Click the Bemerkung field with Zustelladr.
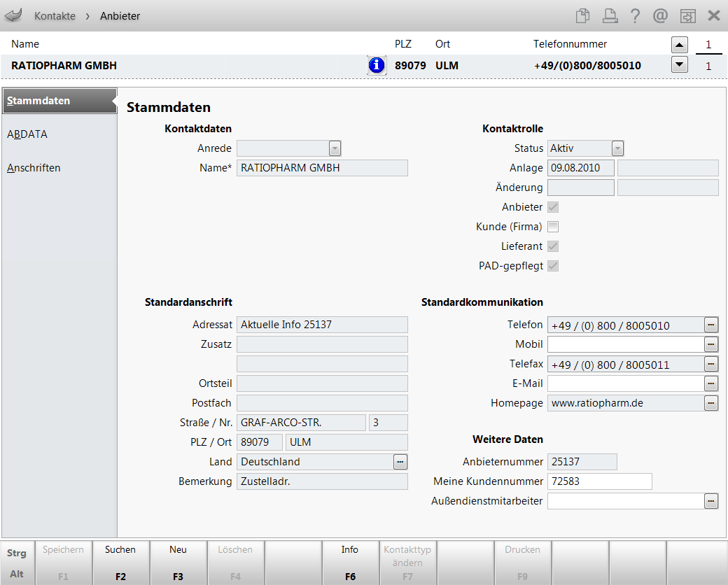 click(322, 481)
